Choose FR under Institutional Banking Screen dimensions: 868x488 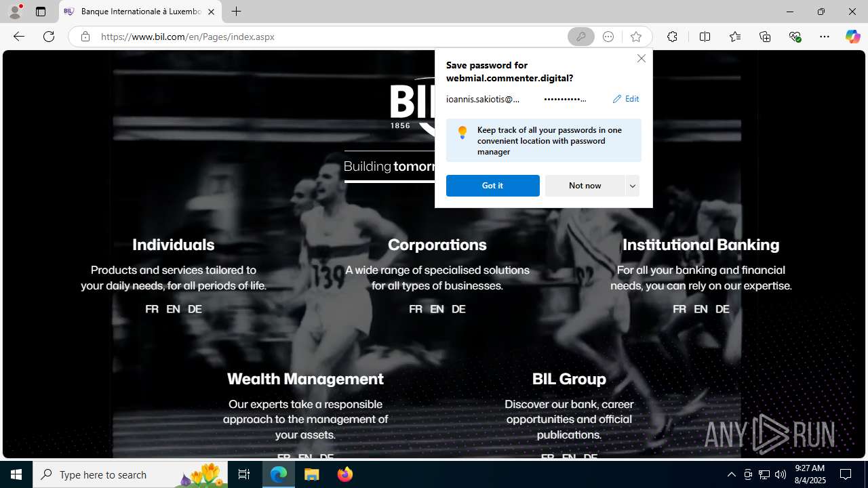[679, 309]
